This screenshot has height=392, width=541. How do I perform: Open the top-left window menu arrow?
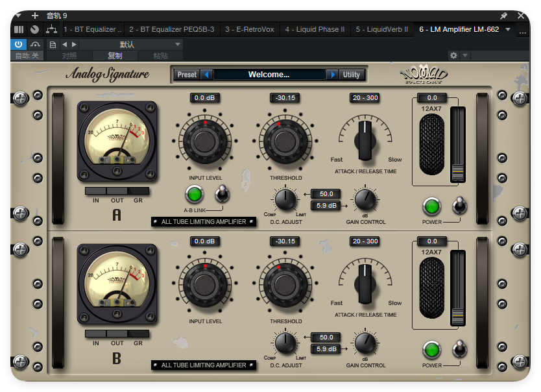click(x=18, y=16)
